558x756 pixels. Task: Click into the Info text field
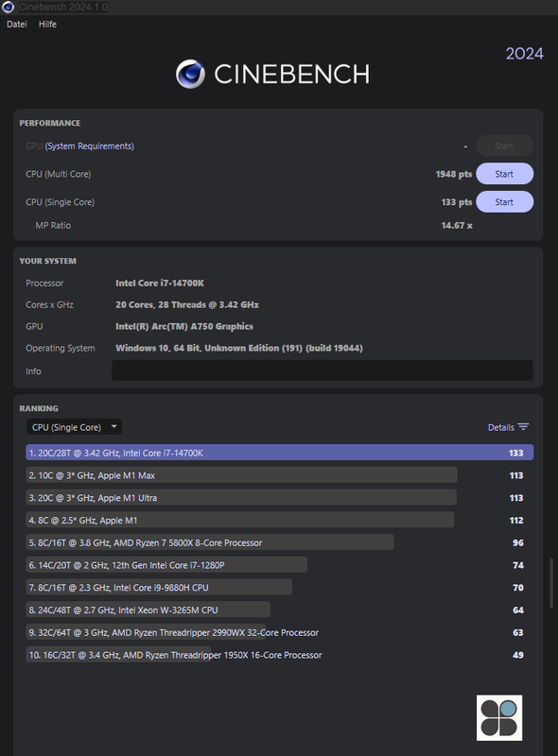[x=322, y=370]
